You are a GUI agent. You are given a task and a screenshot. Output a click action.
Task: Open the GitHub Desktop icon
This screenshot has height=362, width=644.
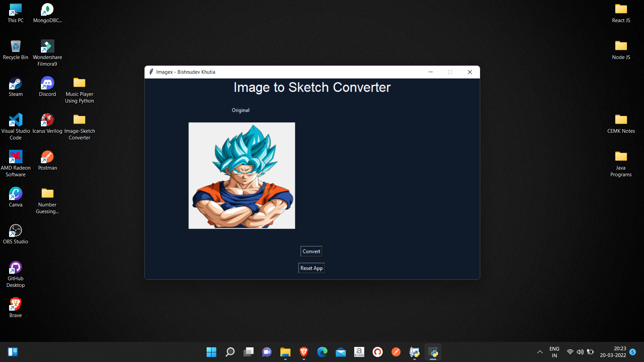(15, 274)
